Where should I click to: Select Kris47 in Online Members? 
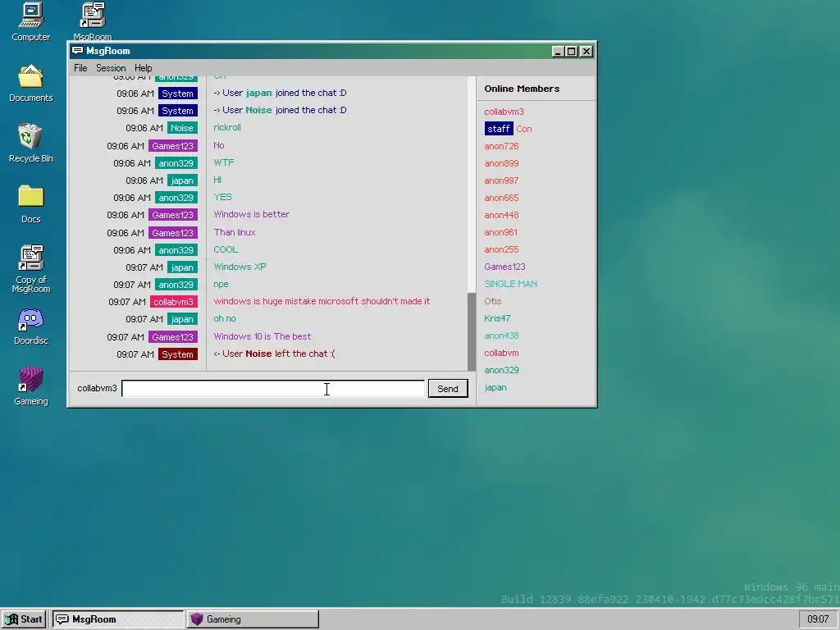497,318
